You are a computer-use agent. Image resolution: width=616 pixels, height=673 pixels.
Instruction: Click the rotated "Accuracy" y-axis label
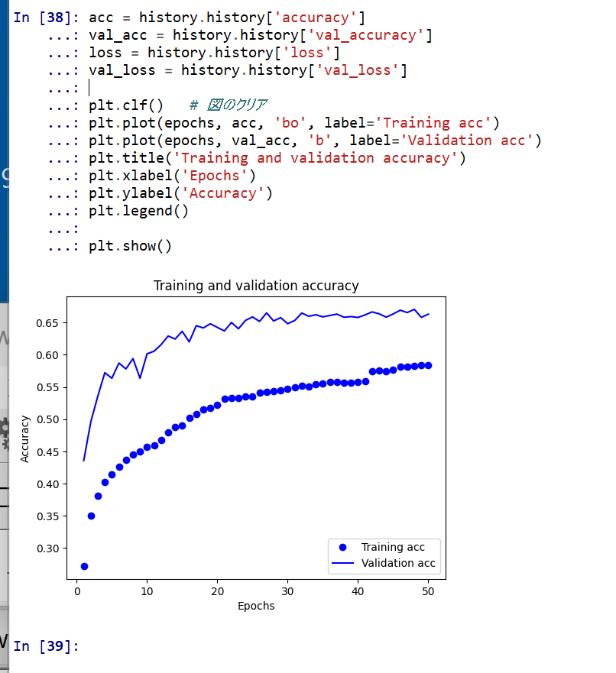(25, 438)
